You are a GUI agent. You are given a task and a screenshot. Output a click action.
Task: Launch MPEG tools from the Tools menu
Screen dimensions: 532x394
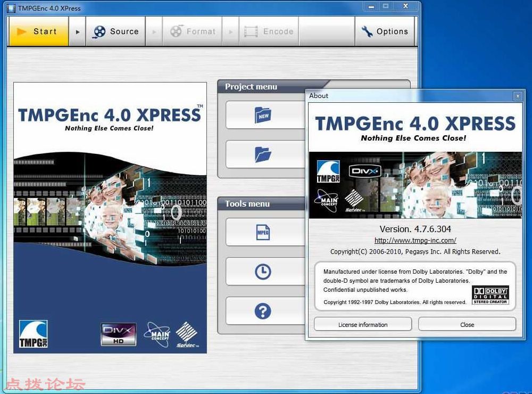263,232
